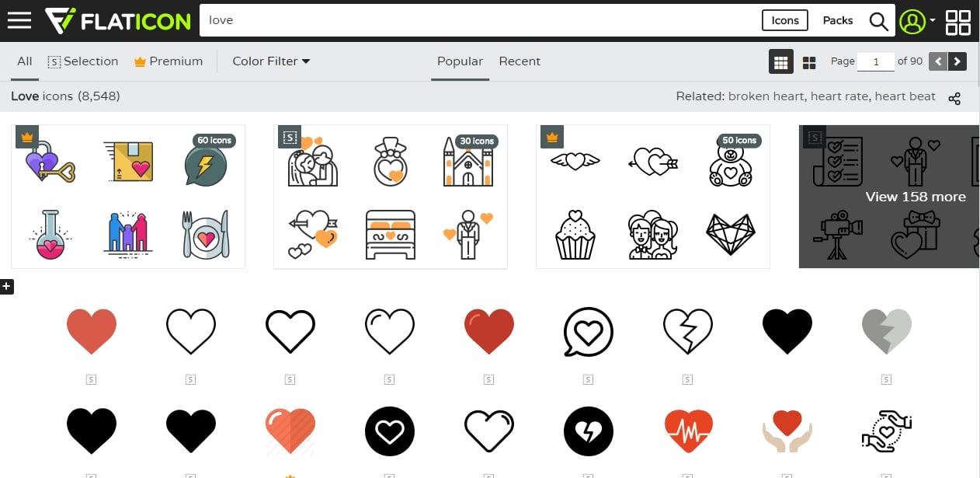Open the green user account icon
The width and height of the screenshot is (980, 478).
pos(912,21)
